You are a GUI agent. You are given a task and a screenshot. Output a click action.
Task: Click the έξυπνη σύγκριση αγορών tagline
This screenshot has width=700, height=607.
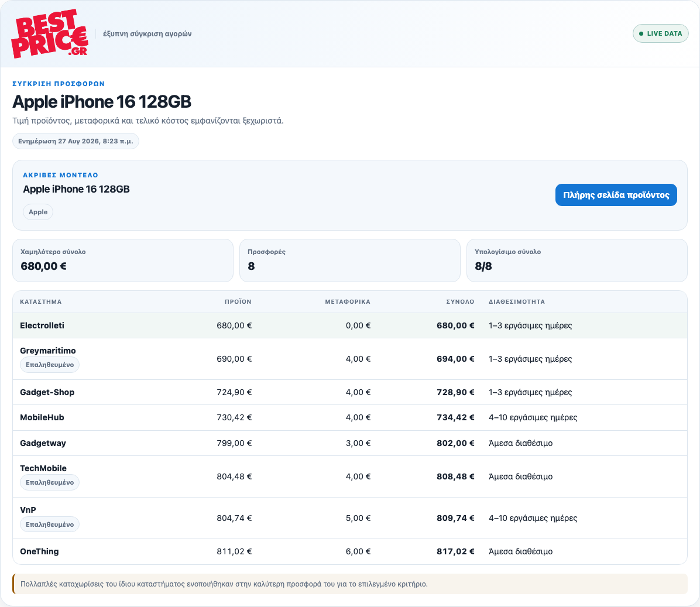coord(147,34)
